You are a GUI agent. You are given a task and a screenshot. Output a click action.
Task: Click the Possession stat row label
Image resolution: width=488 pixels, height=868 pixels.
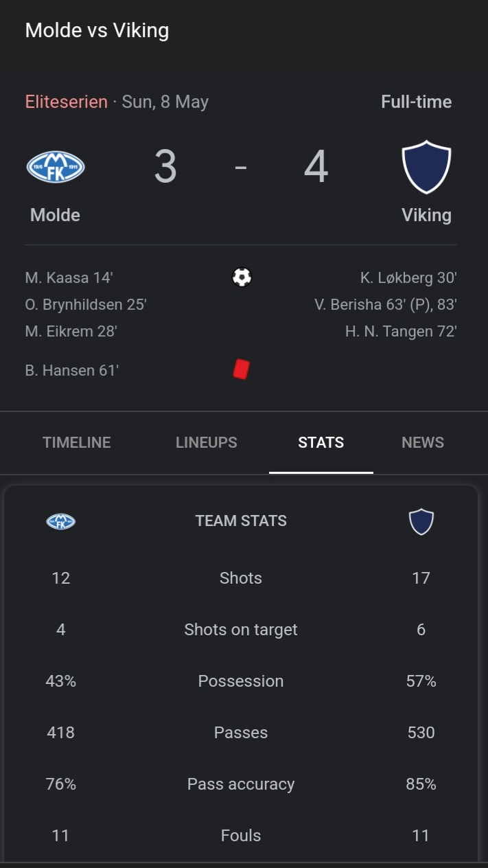coord(241,681)
